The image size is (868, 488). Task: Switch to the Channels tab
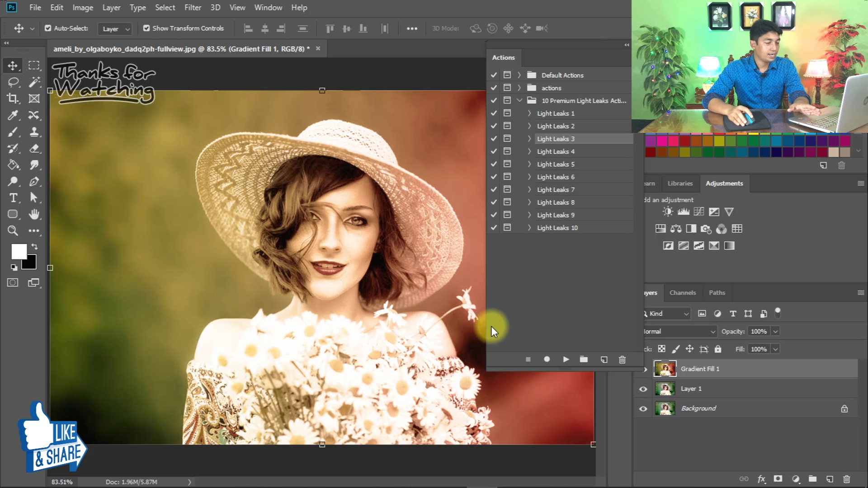(683, 292)
